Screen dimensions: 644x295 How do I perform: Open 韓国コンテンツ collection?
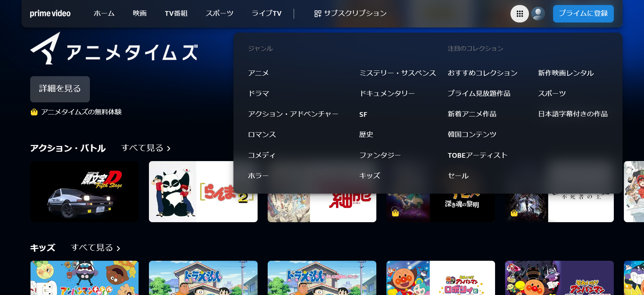472,135
